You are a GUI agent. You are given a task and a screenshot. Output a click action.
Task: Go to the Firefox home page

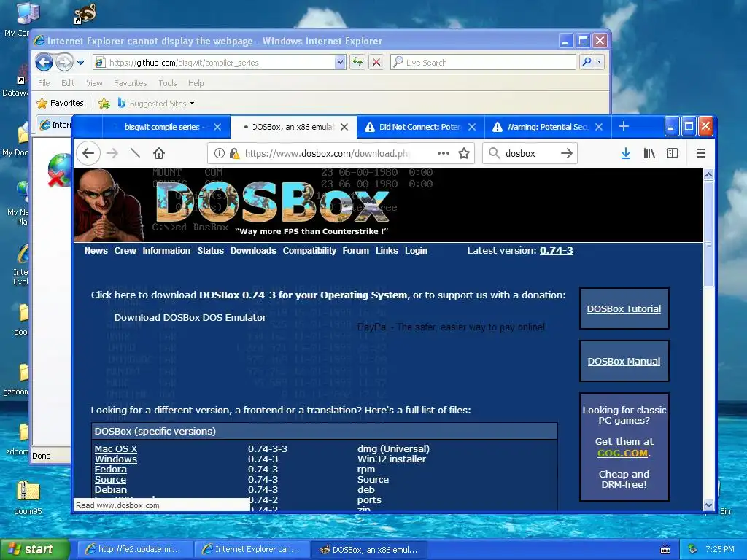click(x=159, y=153)
